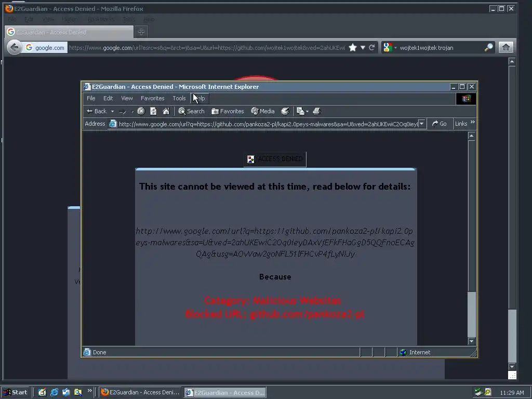Click the Category: Malicious Websites text
The height and width of the screenshot is (399, 532).
[x=272, y=301]
